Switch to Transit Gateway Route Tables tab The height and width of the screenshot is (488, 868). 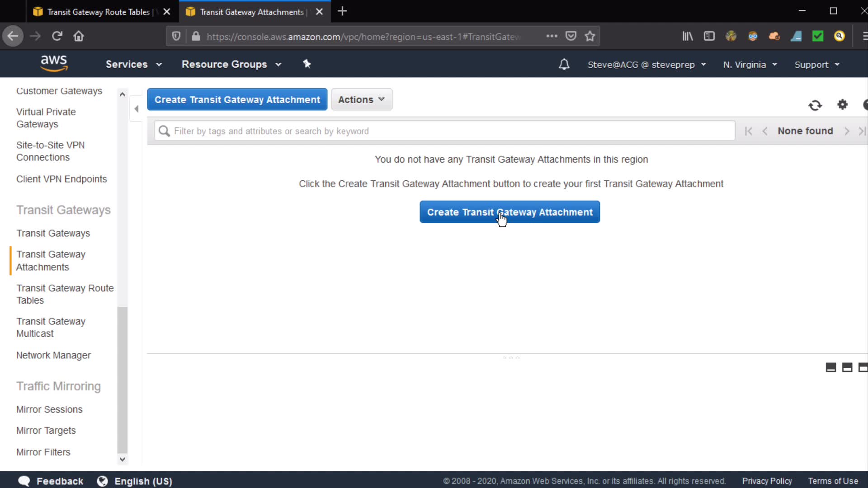click(x=98, y=12)
